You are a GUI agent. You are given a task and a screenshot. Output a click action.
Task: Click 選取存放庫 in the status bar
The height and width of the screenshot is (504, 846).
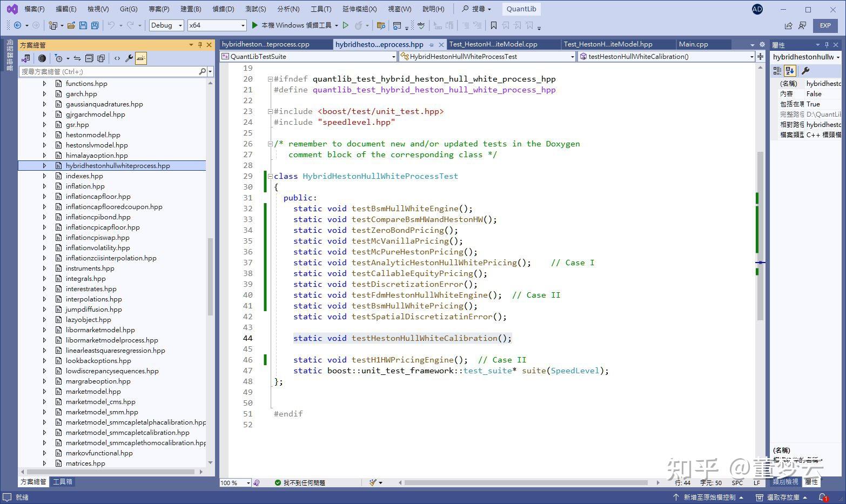coord(782,497)
